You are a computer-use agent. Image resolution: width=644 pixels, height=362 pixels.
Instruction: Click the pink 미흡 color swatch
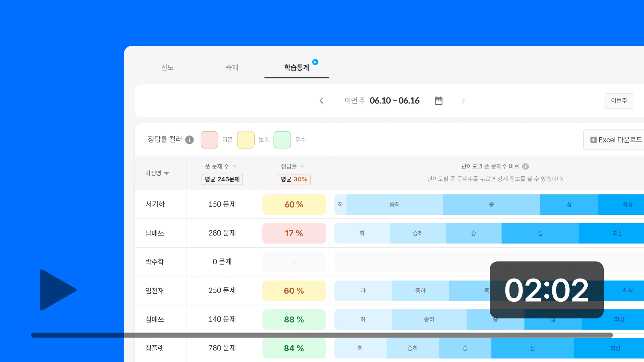[x=209, y=140]
